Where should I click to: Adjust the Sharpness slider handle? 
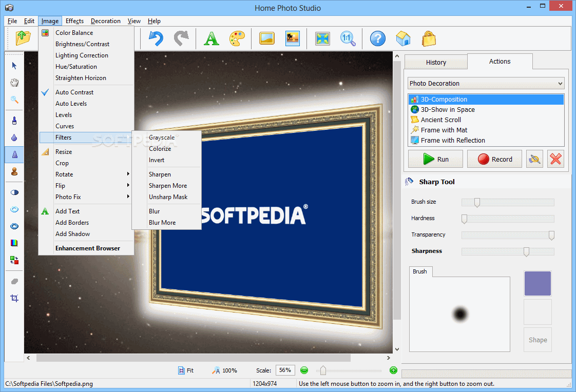526,251
